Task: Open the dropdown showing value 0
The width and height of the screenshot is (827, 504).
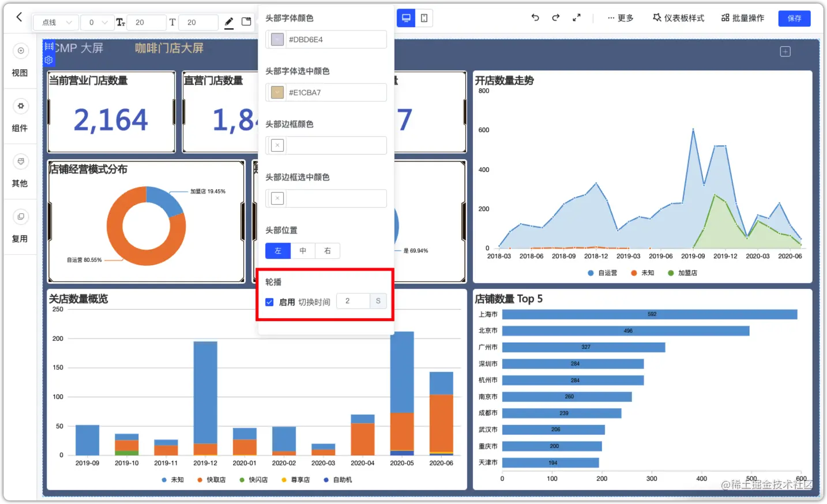Action: (96, 22)
